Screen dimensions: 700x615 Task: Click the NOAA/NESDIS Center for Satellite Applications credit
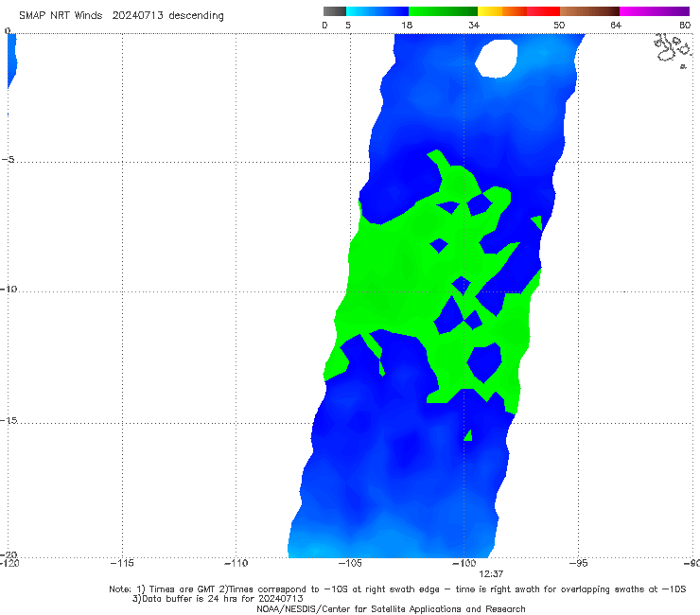click(391, 608)
